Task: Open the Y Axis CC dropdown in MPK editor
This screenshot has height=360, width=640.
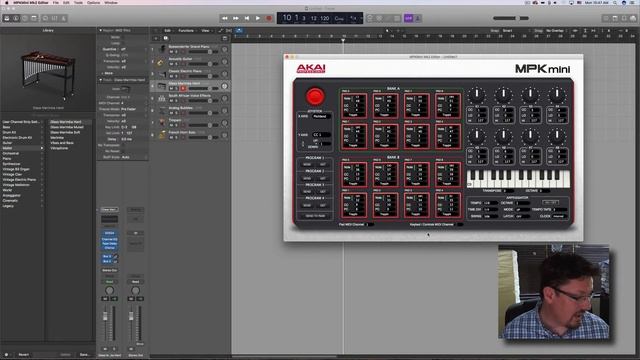Action: click(321, 134)
